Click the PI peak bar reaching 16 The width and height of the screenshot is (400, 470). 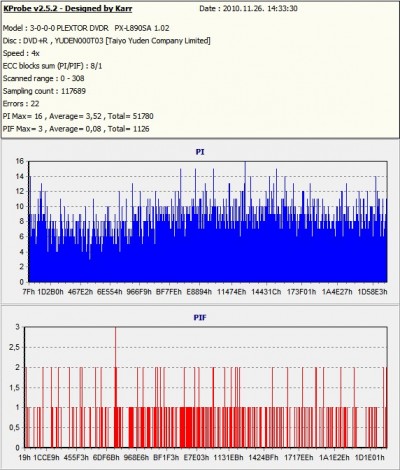[245, 221]
